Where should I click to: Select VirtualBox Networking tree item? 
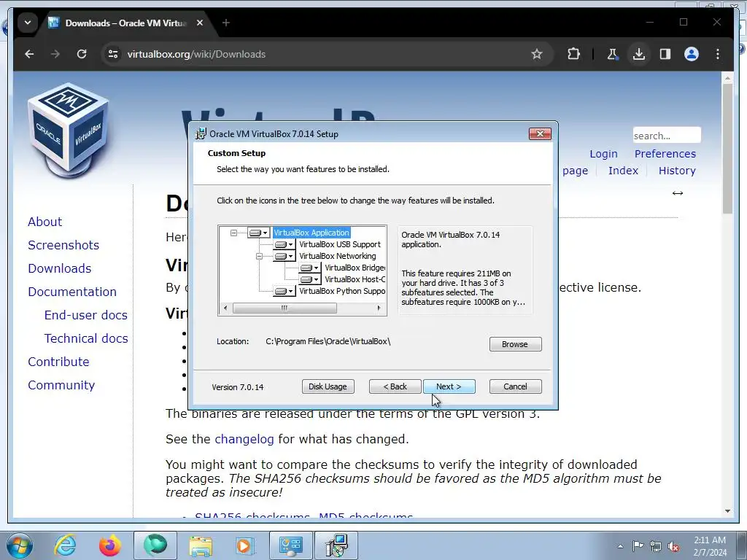[337, 256]
